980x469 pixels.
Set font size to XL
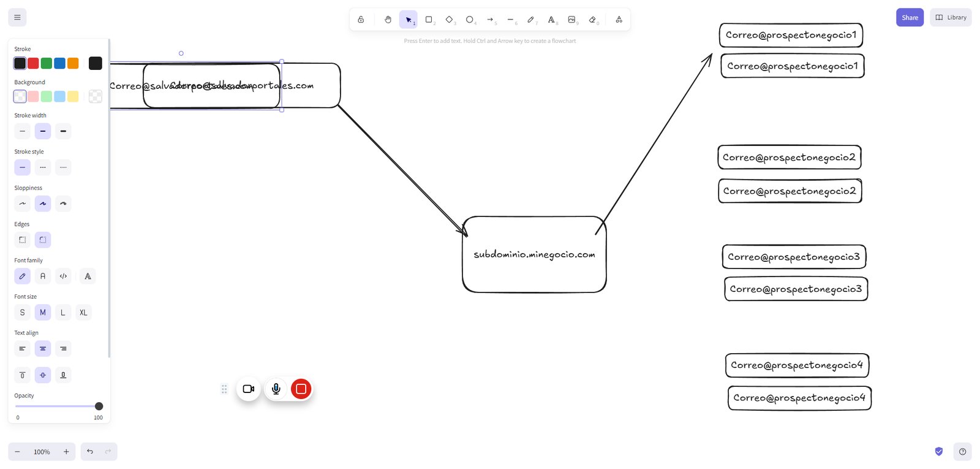pyautogui.click(x=83, y=312)
